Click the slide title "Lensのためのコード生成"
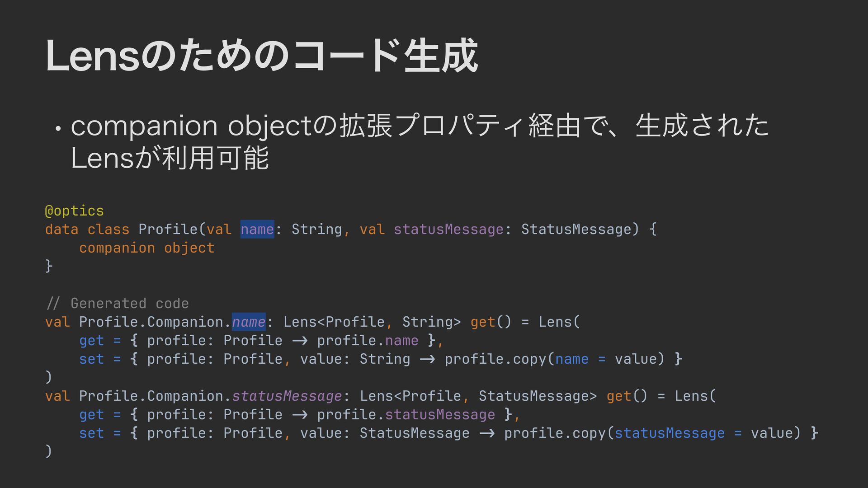The image size is (868, 488). click(261, 56)
